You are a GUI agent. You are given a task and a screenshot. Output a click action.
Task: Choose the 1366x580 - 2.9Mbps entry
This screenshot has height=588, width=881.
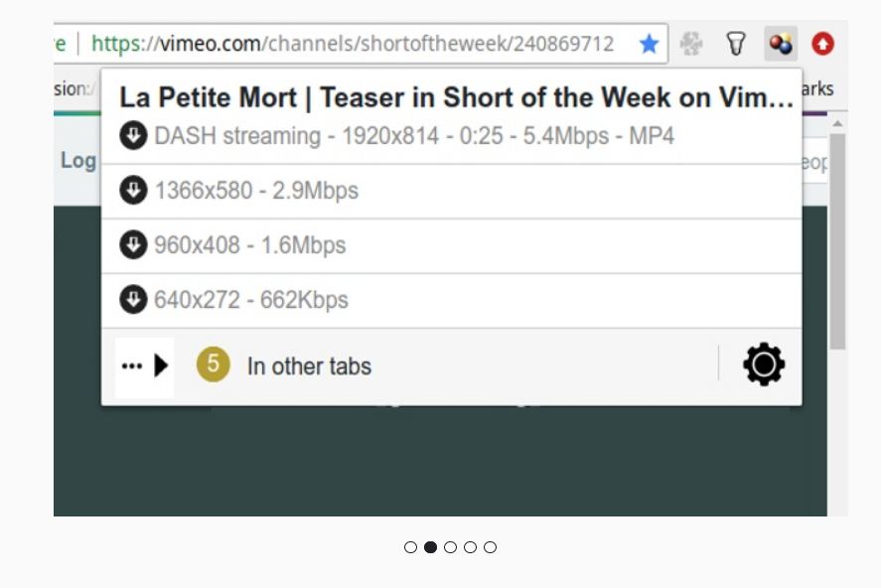[256, 191]
